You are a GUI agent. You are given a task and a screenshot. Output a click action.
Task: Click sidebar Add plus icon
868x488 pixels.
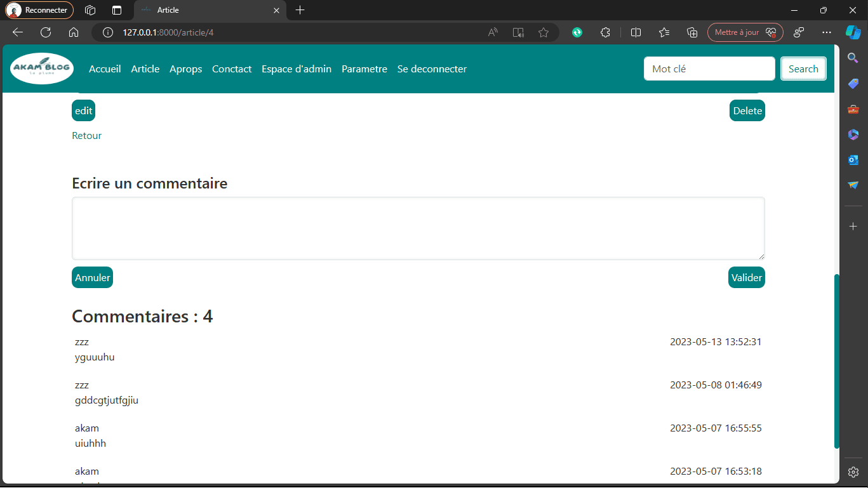(853, 227)
